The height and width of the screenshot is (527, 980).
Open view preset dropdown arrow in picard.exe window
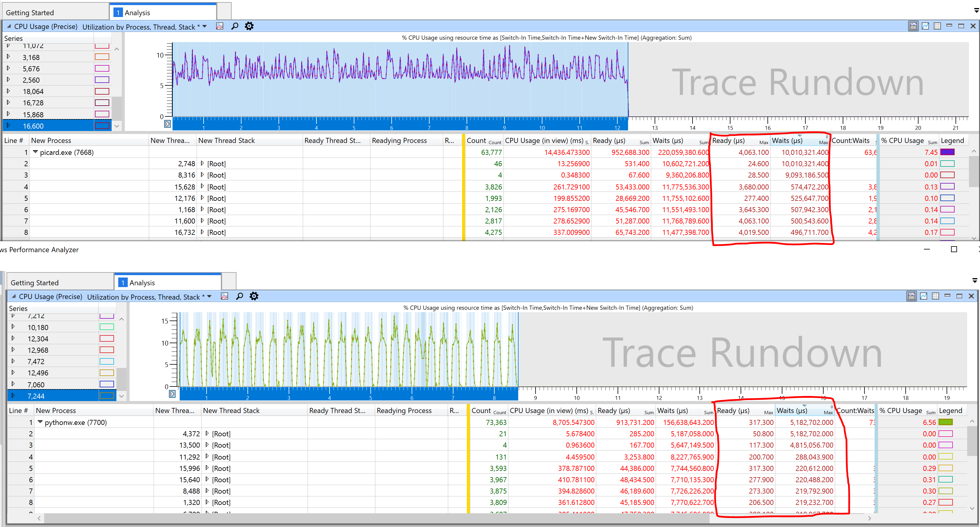click(205, 26)
